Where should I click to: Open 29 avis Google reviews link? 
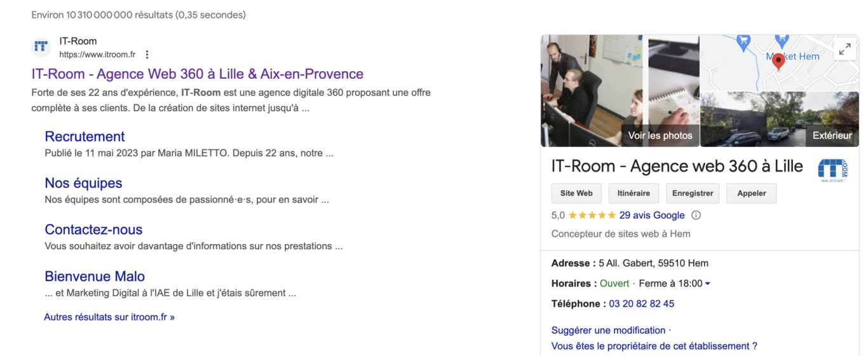[652, 216]
